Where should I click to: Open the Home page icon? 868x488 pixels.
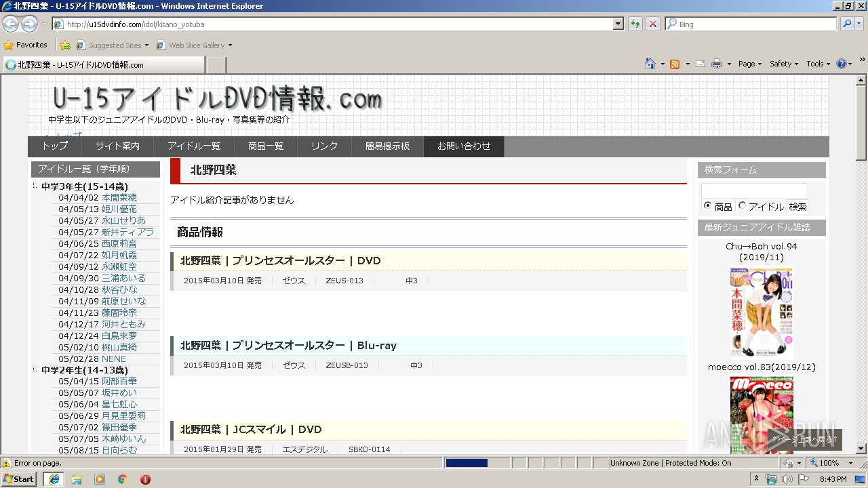[x=650, y=64]
